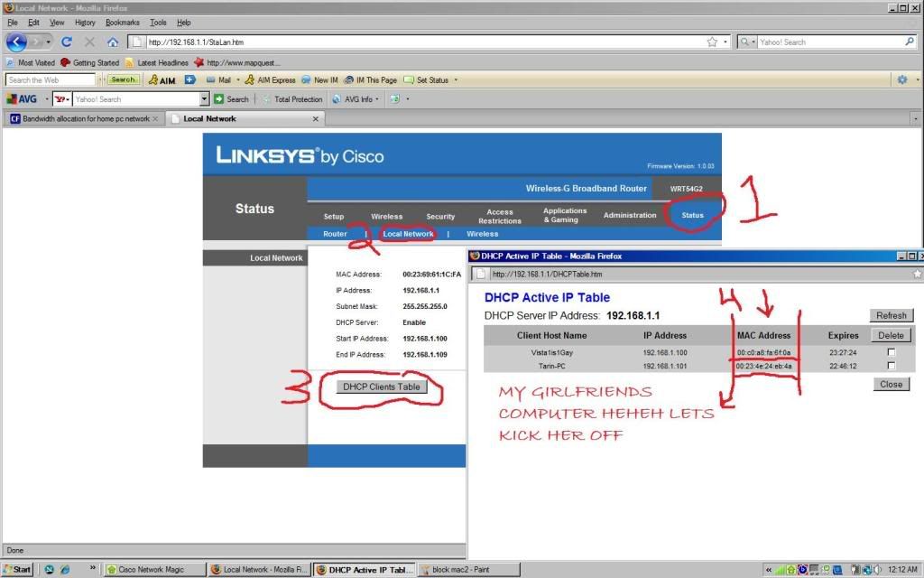Open the router Wireless tab
The width and height of the screenshot is (924, 578).
386,216
